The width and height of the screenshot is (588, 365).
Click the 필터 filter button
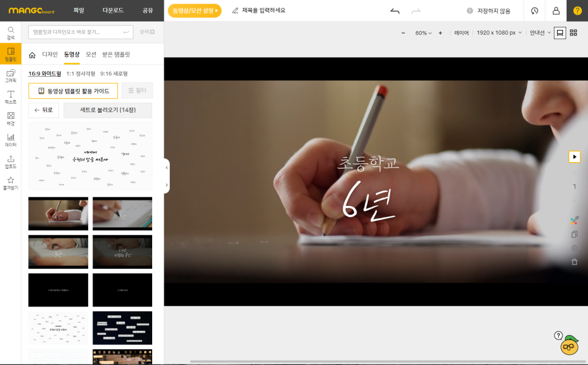pyautogui.click(x=137, y=91)
